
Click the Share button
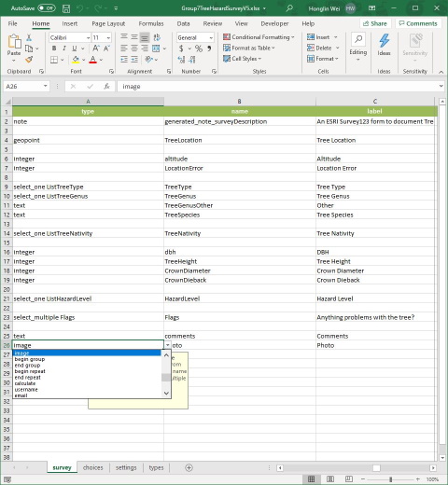[375, 23]
